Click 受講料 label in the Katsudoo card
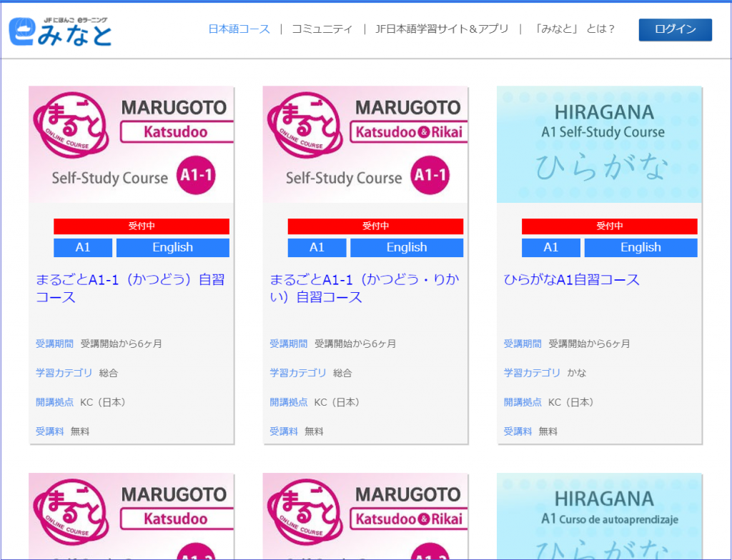The height and width of the screenshot is (560, 732). 49,431
